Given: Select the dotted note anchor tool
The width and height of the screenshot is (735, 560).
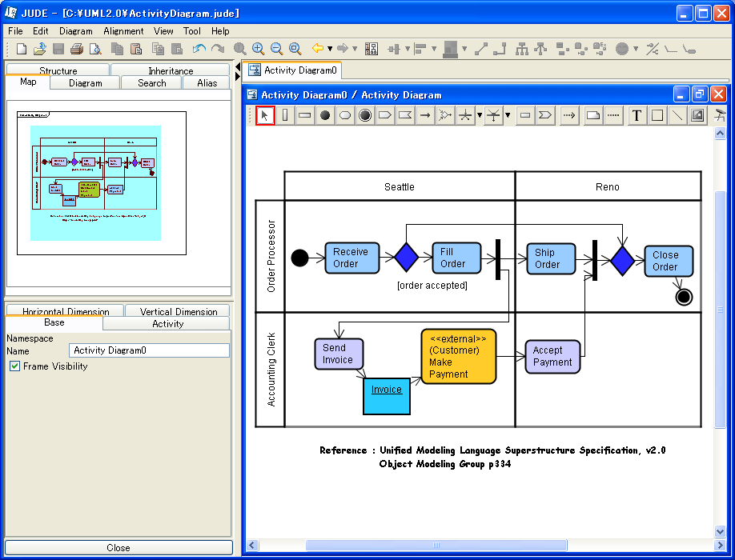Looking at the screenshot, I should click(x=613, y=115).
